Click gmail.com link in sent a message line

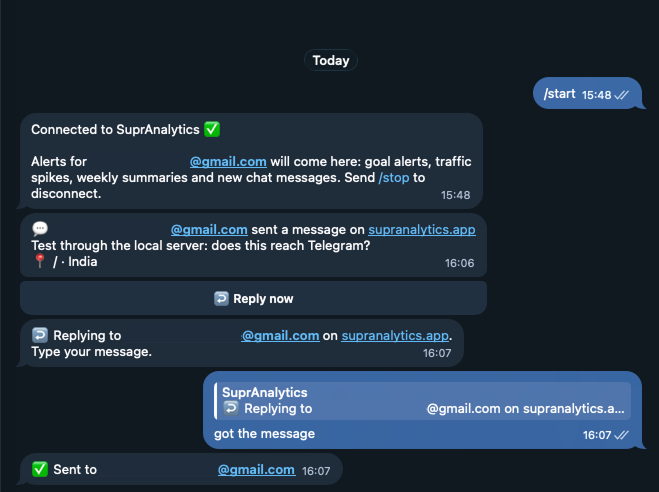tap(209, 230)
